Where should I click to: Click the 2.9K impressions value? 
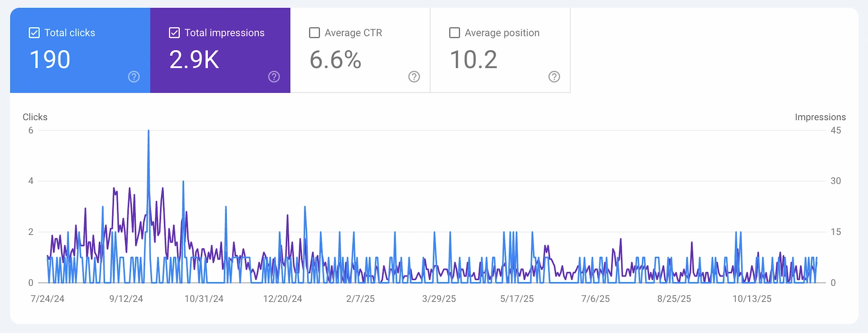(194, 60)
